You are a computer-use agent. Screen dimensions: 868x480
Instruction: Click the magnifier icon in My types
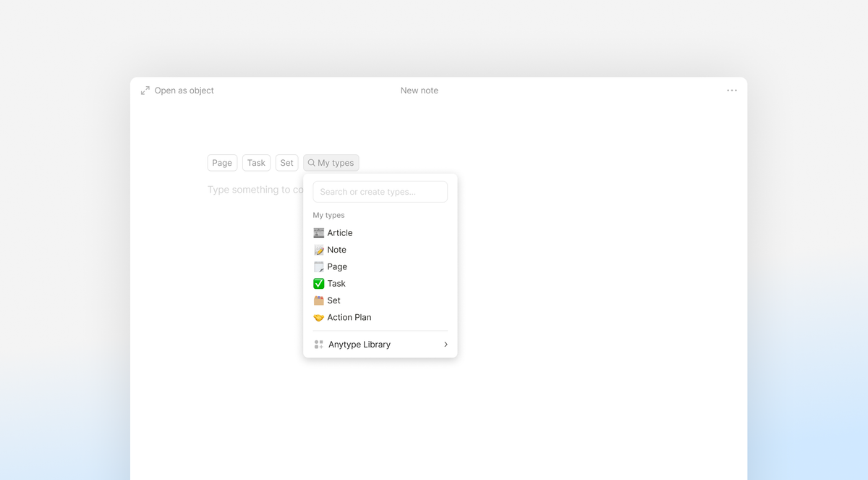click(312, 163)
